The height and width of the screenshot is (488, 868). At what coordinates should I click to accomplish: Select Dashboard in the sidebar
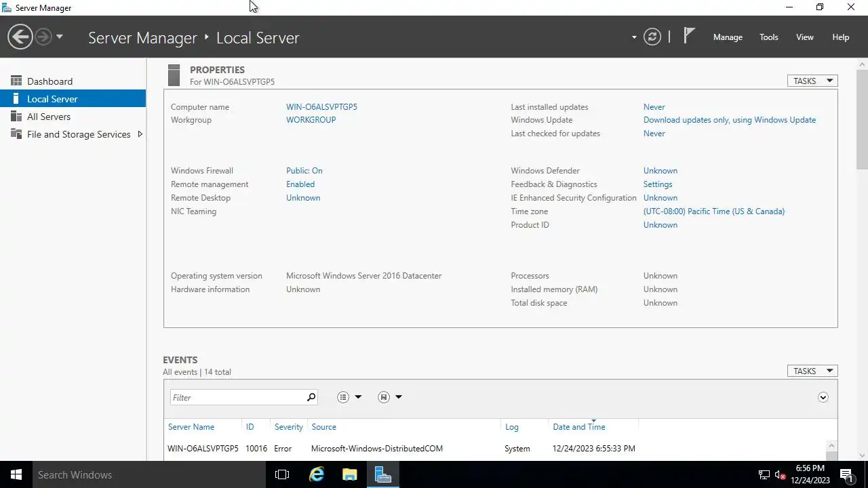point(73,81)
